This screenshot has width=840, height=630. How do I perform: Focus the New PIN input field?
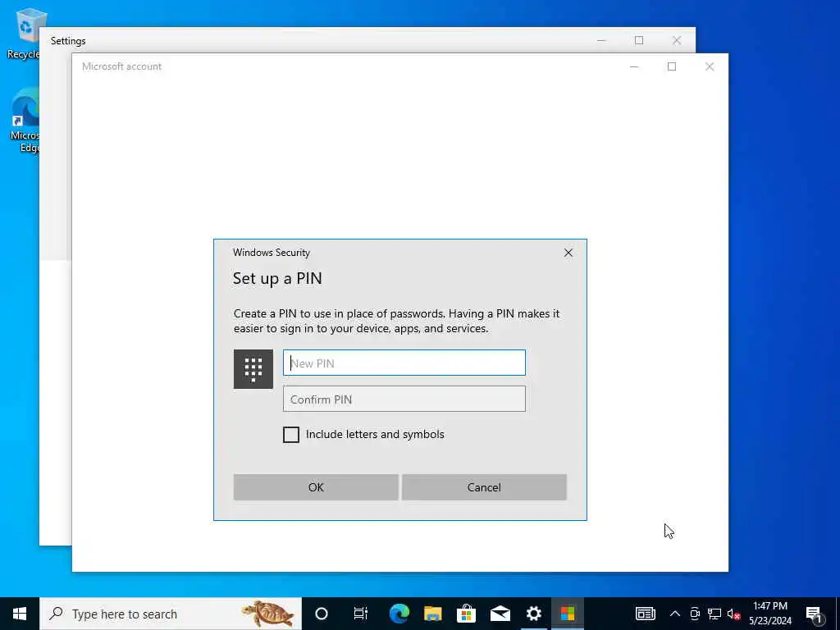pos(404,363)
